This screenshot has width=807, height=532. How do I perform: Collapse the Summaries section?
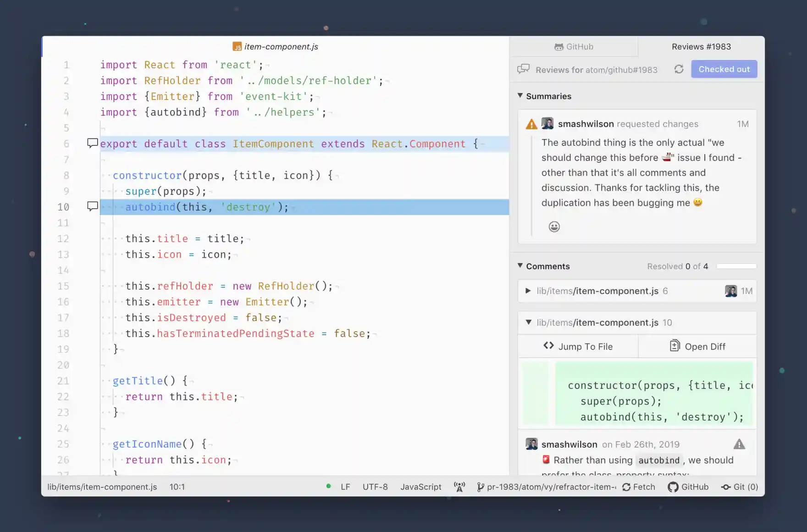(520, 96)
